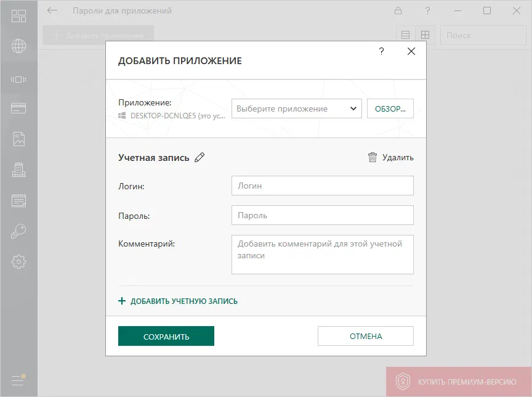Focus the Логин input field
The image size is (532, 397).
(322, 185)
